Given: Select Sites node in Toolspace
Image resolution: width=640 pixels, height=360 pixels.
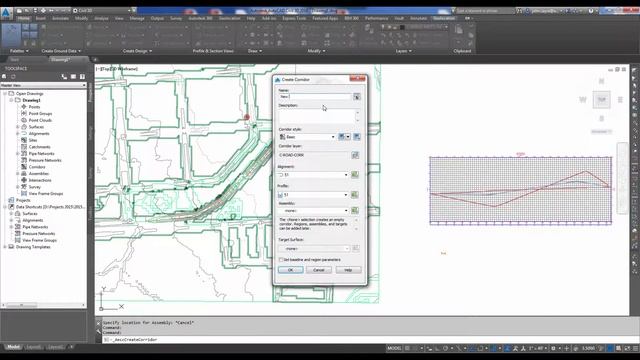Looking at the screenshot, I should [33, 140].
